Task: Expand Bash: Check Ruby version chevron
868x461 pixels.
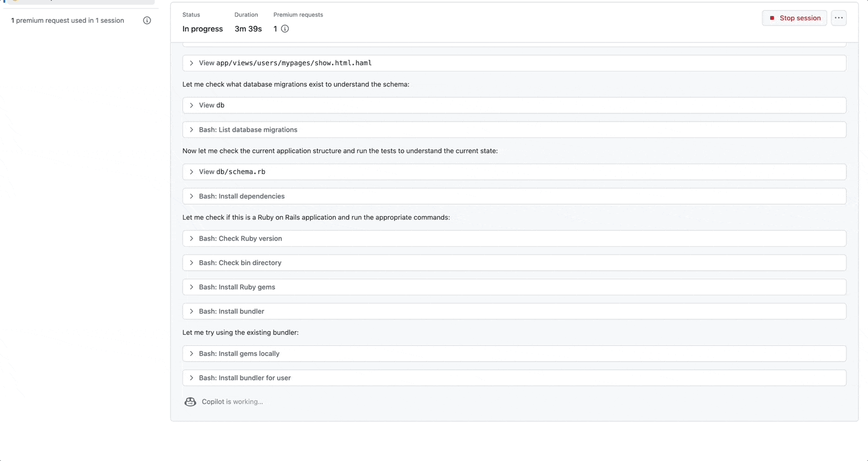Action: pyautogui.click(x=192, y=238)
